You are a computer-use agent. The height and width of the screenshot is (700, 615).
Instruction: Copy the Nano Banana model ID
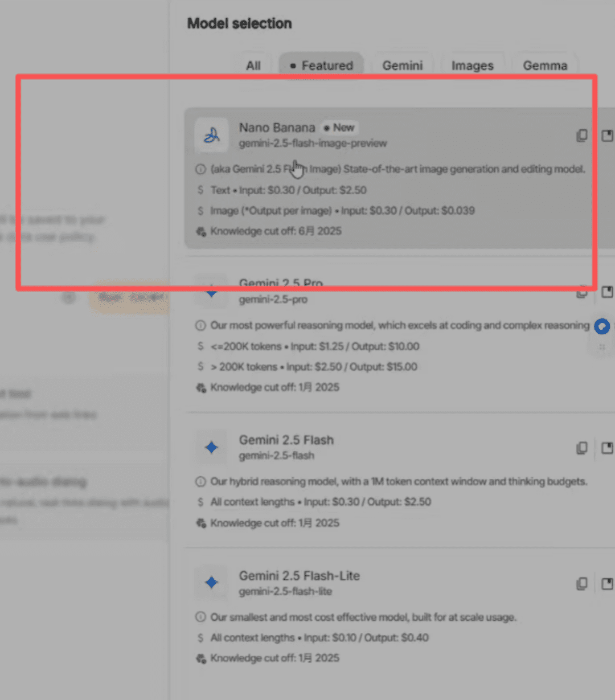click(581, 136)
